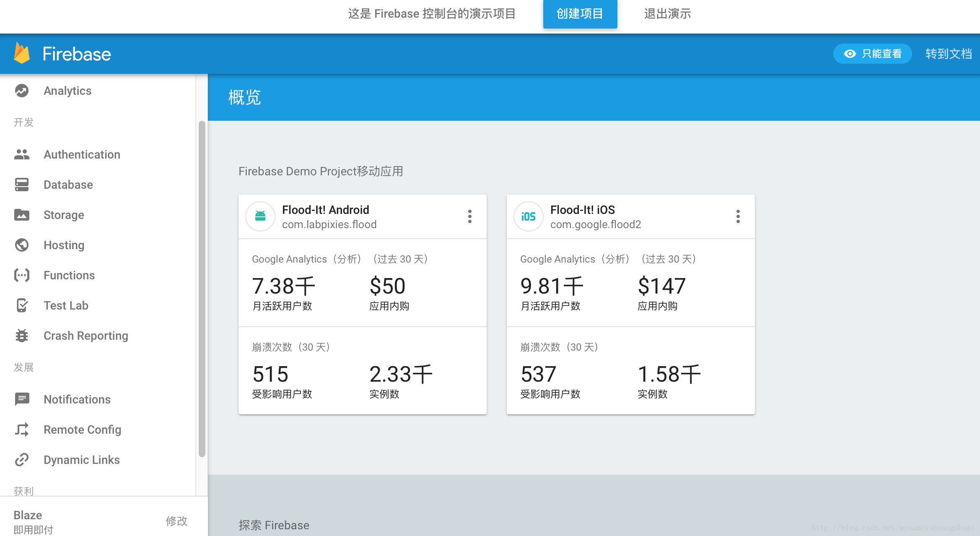Open the Flood-It! iOS overflow menu
This screenshot has width=980, height=536.
pyautogui.click(x=738, y=216)
